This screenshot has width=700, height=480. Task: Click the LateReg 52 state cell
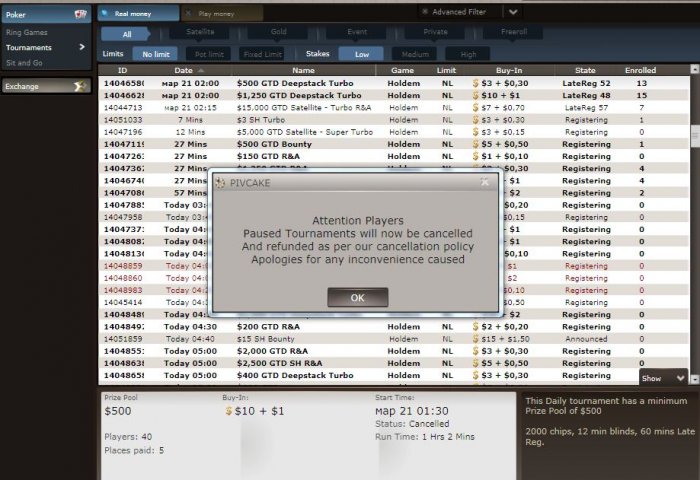[x=586, y=83]
